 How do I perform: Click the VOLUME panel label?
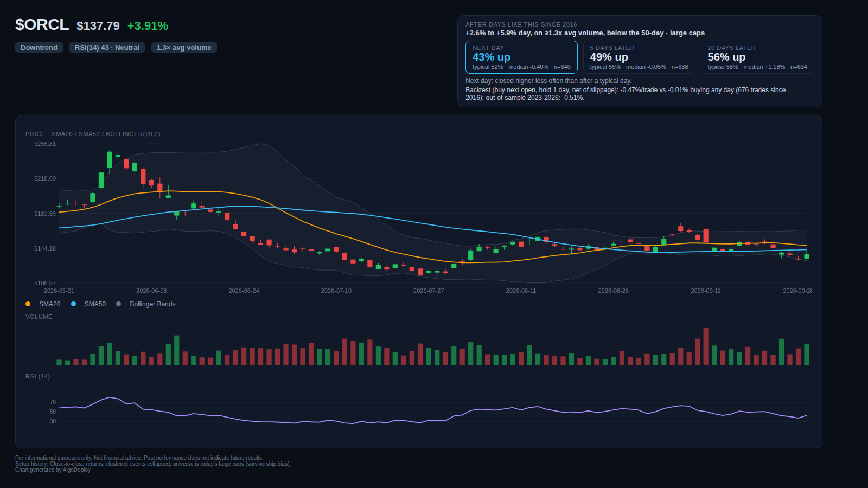coord(39,317)
